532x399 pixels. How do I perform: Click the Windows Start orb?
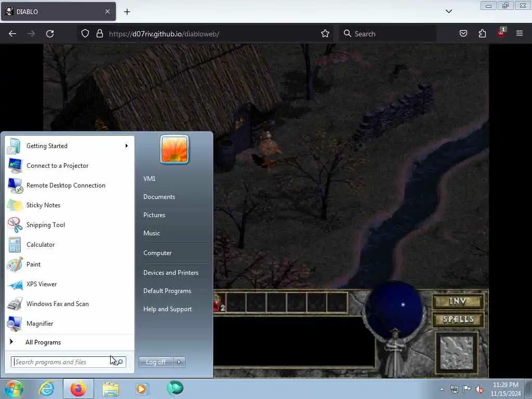point(14,389)
